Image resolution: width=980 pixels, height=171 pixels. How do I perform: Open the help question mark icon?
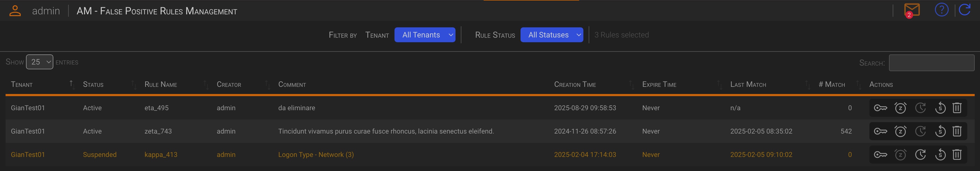tap(942, 10)
